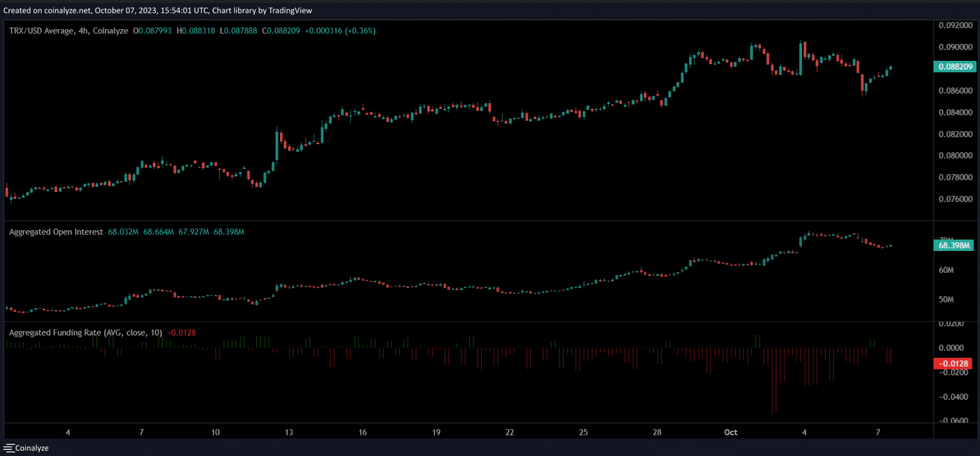Select the close value C0.088209

[281, 31]
